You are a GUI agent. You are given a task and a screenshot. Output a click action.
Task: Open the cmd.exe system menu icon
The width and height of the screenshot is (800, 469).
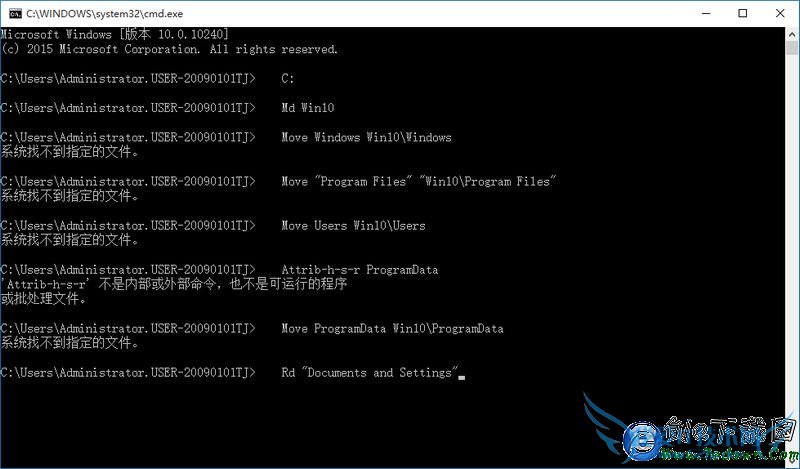point(15,14)
